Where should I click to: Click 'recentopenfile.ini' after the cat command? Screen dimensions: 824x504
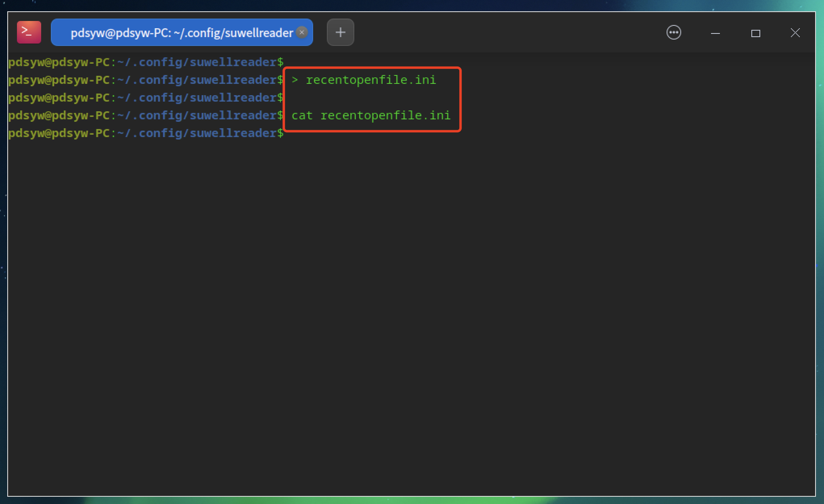point(385,115)
